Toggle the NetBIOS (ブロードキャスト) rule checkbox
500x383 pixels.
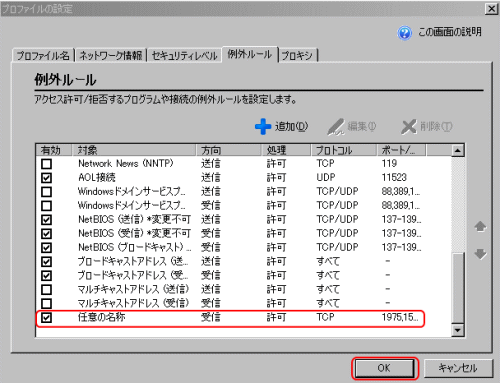coord(47,248)
